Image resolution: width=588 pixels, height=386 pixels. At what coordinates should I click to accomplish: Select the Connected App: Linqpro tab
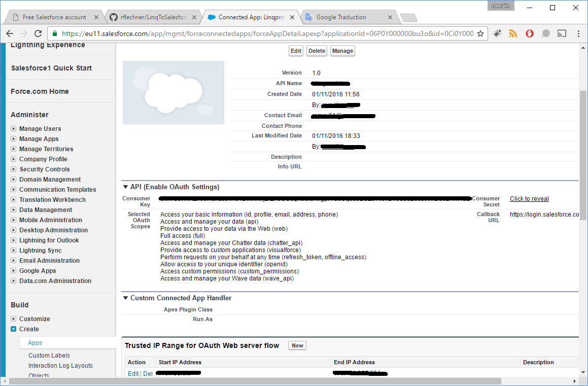[251, 17]
